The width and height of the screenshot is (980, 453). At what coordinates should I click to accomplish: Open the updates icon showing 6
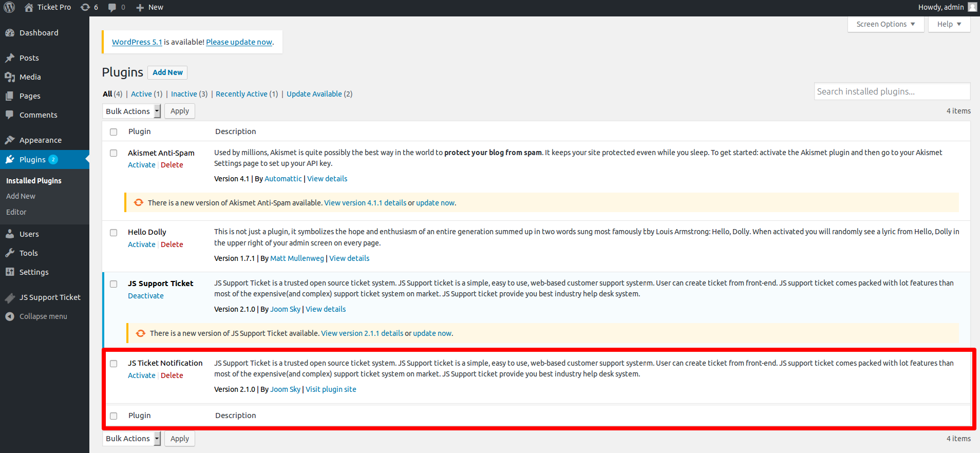[85, 7]
